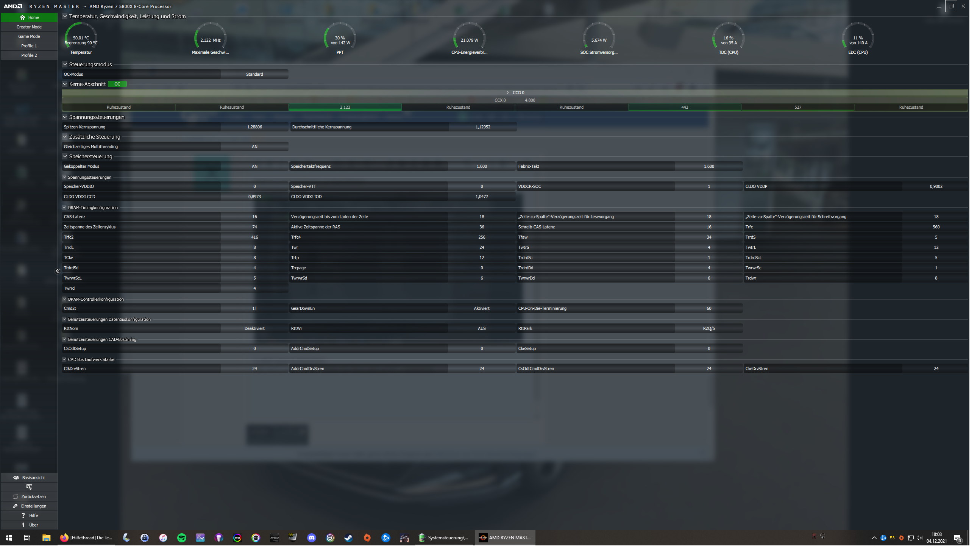
Task: Open Hilfe with question mark icon
Action: tap(23, 515)
